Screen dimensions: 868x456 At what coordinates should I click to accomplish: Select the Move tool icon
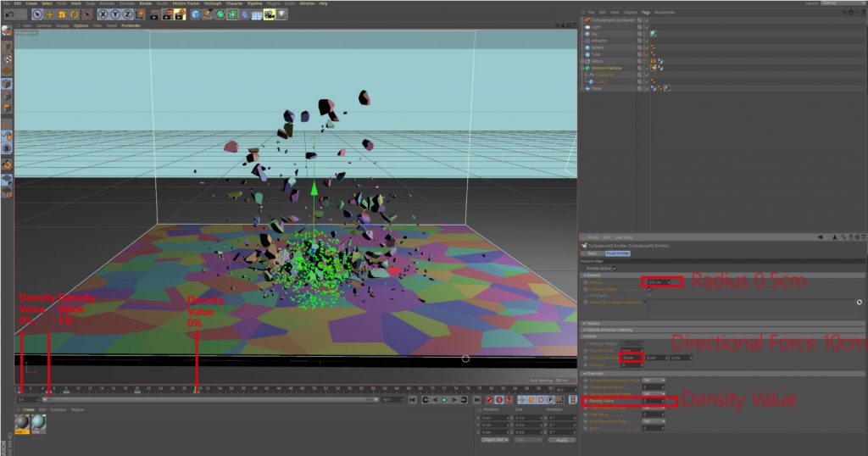[49, 14]
